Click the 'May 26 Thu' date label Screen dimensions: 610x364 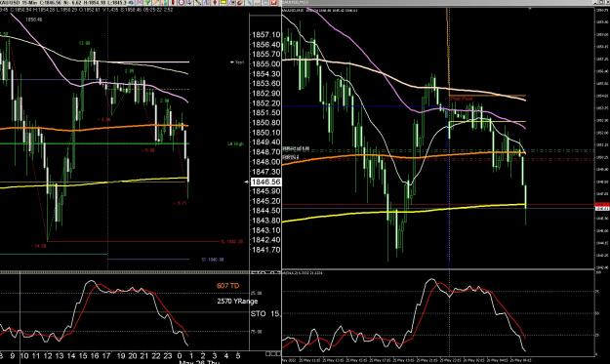[199, 362]
